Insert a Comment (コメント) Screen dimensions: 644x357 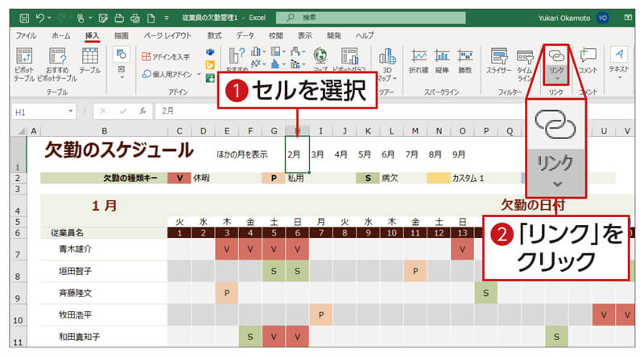point(588,61)
